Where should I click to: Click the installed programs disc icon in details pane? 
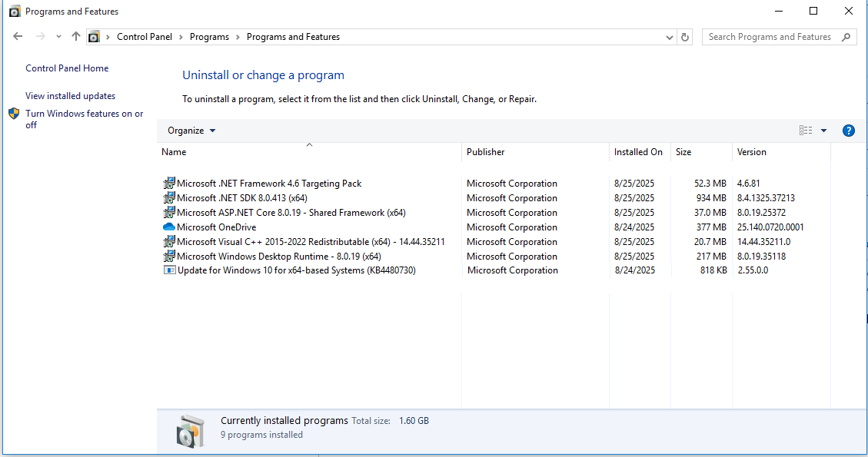coord(191,431)
